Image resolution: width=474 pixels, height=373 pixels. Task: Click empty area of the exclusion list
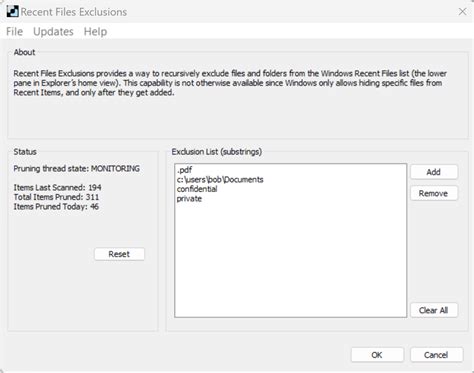290,260
